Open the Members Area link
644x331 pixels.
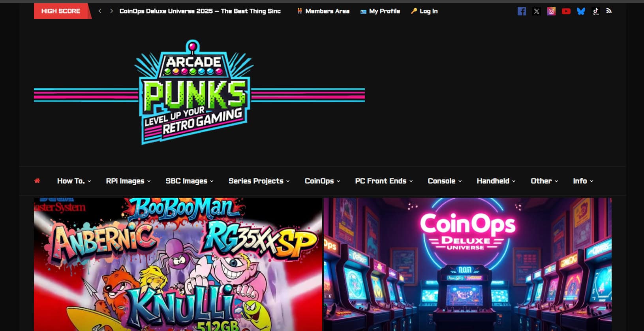323,11
